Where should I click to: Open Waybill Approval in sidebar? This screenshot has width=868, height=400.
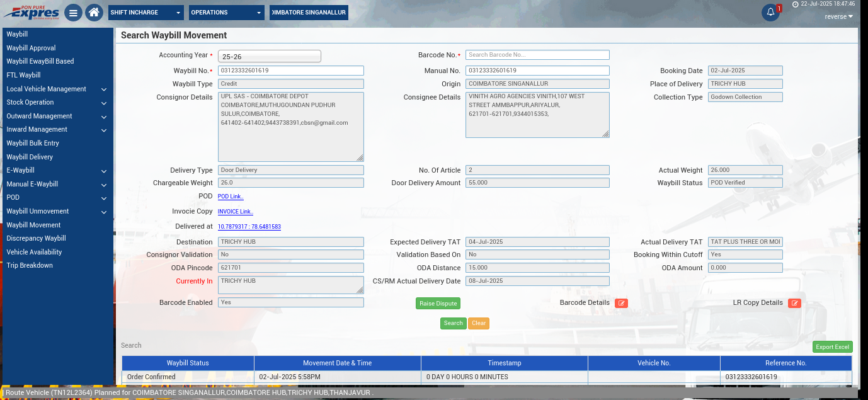coord(31,48)
